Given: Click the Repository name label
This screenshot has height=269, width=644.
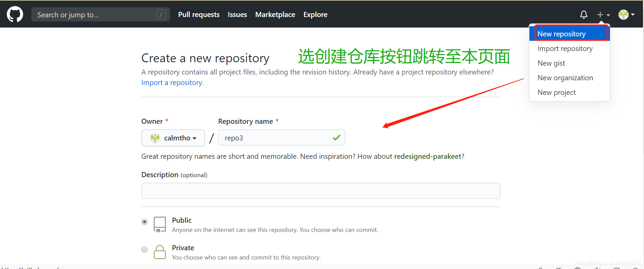Looking at the screenshot, I should (245, 121).
